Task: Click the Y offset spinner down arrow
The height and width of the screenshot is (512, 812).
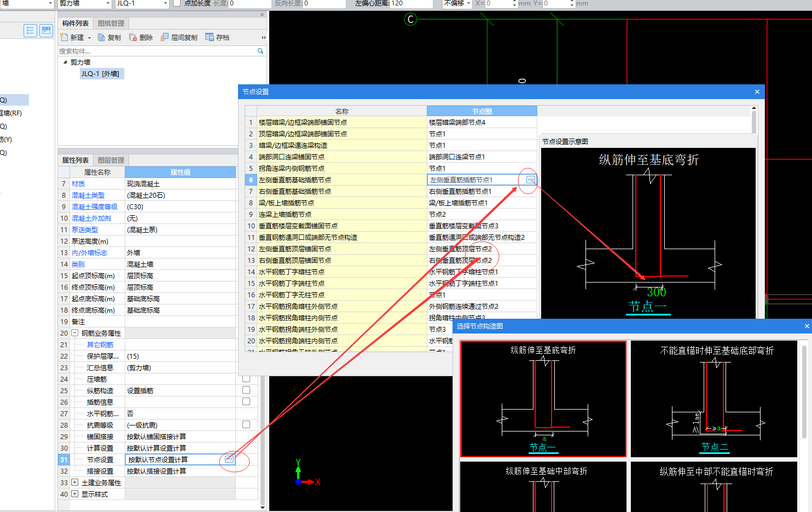Action: coord(572,5)
